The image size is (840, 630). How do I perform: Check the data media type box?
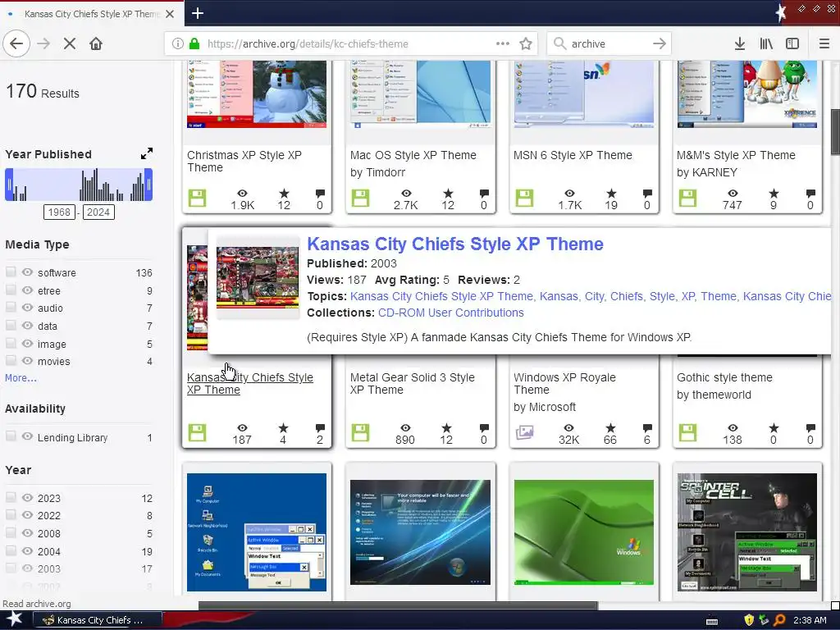pos(11,325)
